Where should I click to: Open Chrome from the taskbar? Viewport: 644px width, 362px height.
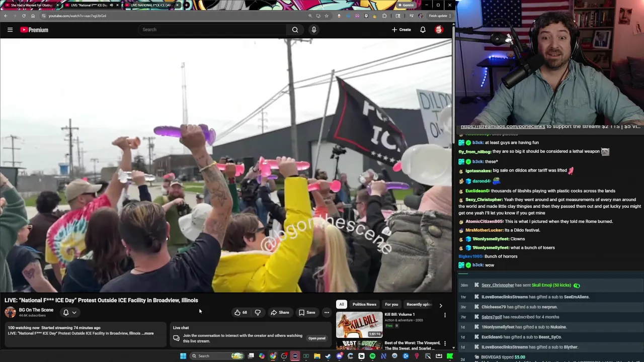273,356
